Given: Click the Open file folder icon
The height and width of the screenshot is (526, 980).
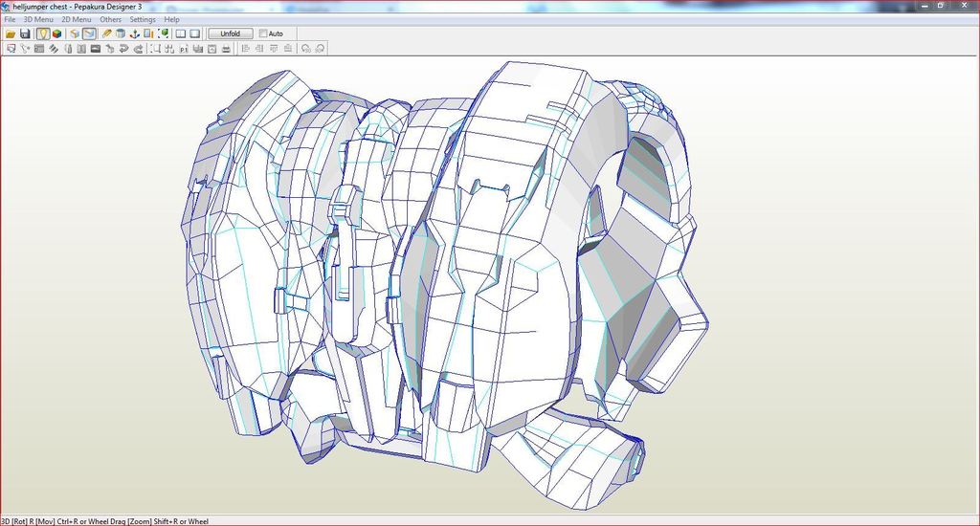Looking at the screenshot, I should (x=11, y=33).
